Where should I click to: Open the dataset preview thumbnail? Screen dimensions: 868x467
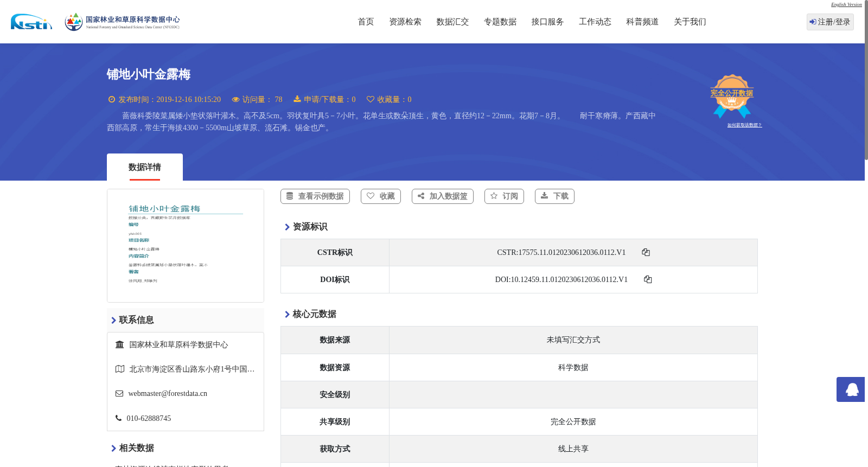coord(186,246)
